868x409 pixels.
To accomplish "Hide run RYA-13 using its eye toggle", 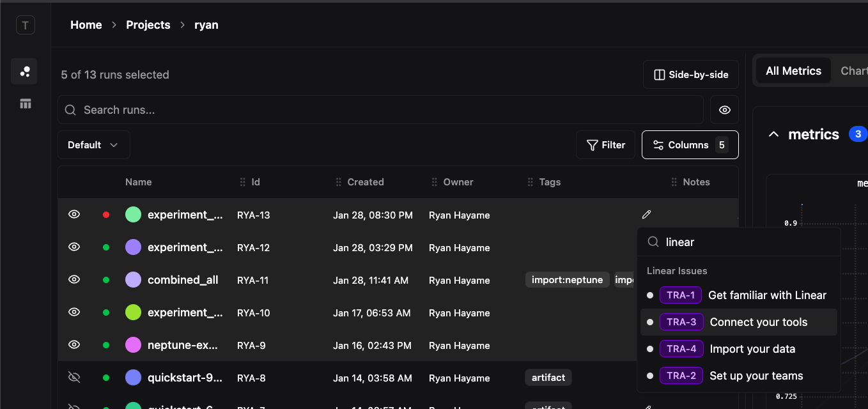I will 74,214.
